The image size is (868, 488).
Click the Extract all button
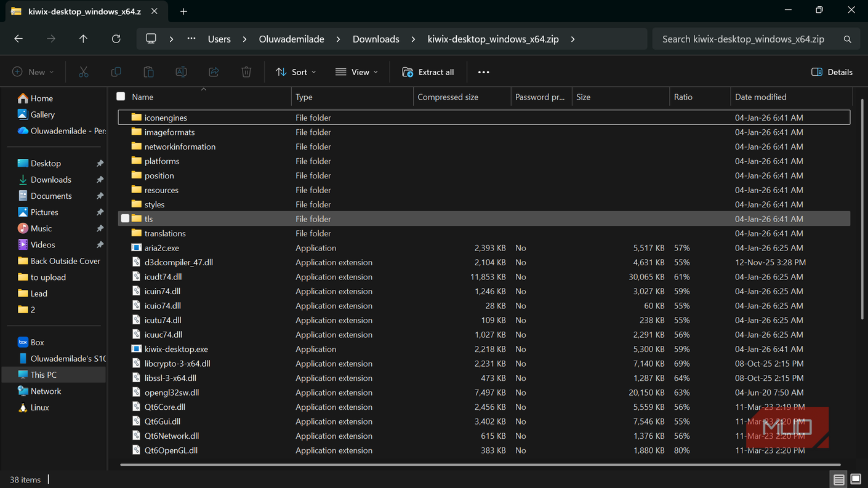point(428,72)
